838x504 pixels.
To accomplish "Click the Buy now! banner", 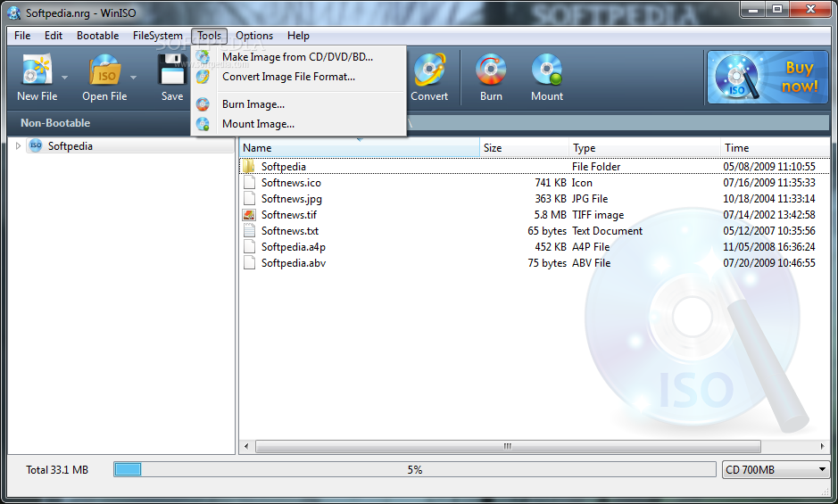I will pos(767,77).
